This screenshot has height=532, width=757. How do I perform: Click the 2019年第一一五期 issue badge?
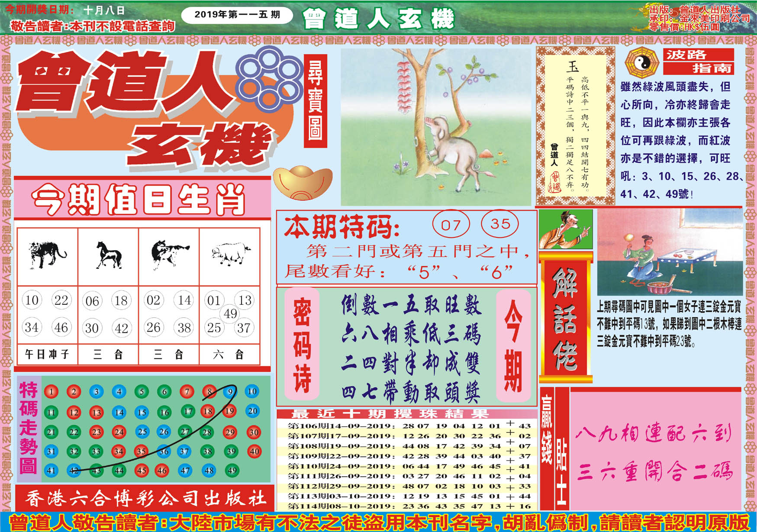(x=237, y=15)
